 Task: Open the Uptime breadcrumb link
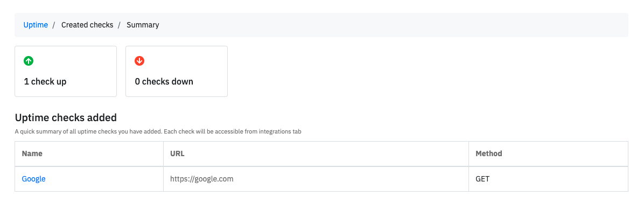(x=36, y=25)
